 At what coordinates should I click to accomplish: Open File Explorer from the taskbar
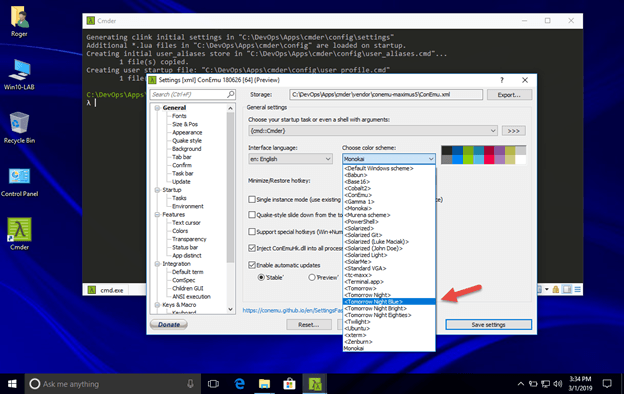pos(264,384)
